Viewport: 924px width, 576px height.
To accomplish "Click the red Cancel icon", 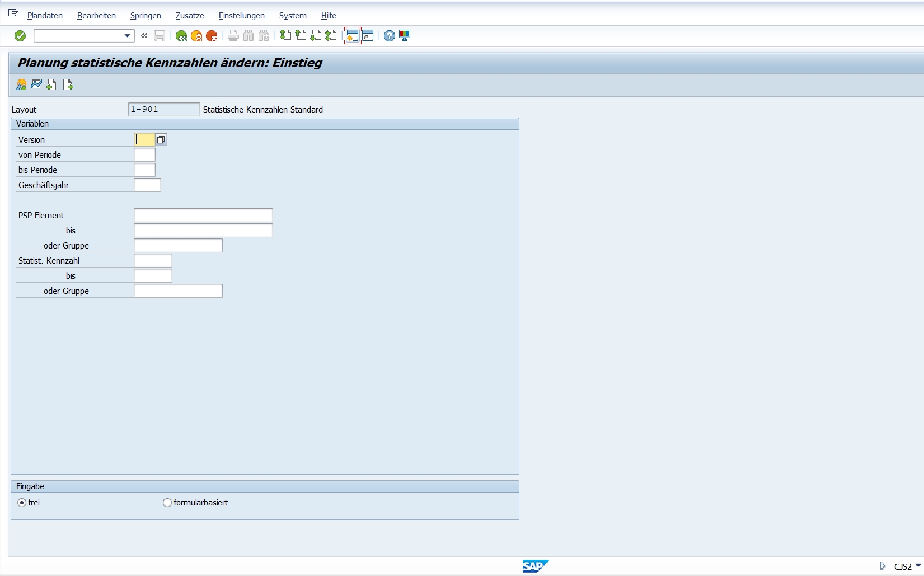I will pos(212,36).
